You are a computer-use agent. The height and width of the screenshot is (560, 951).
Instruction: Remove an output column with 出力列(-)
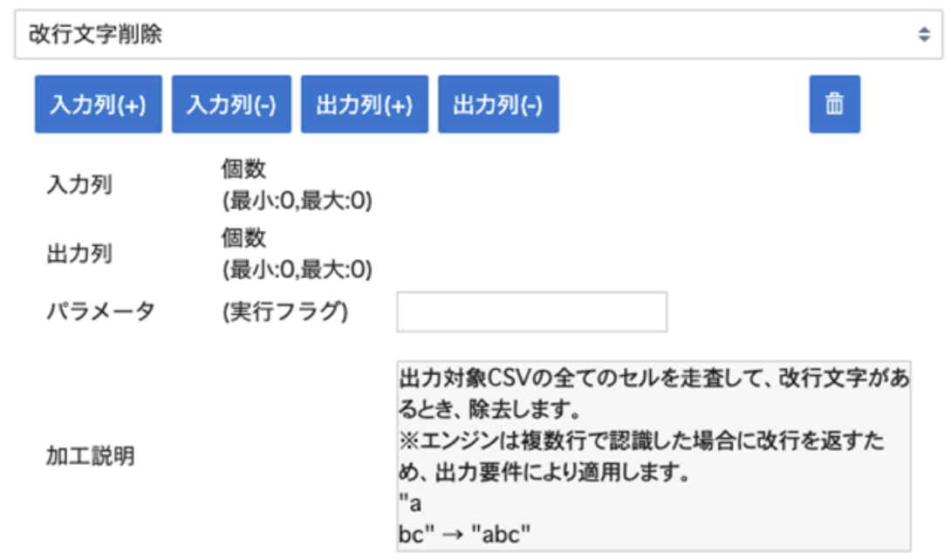pos(497,105)
